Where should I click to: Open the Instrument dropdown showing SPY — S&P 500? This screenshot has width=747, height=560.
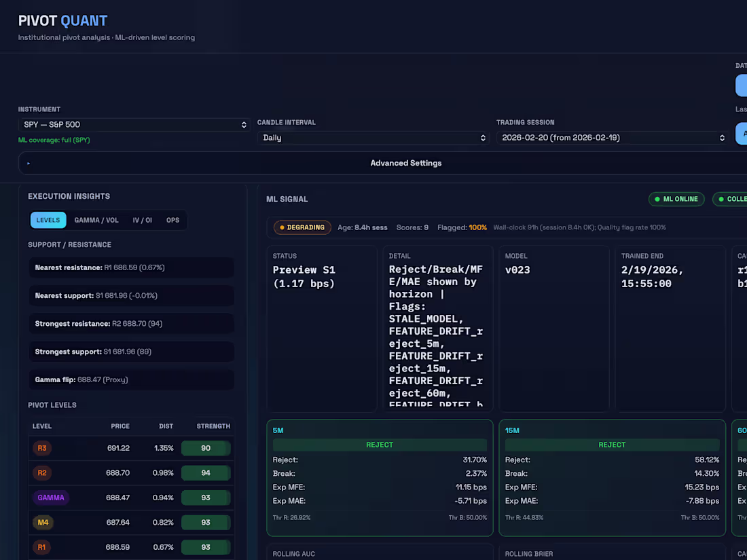click(134, 124)
